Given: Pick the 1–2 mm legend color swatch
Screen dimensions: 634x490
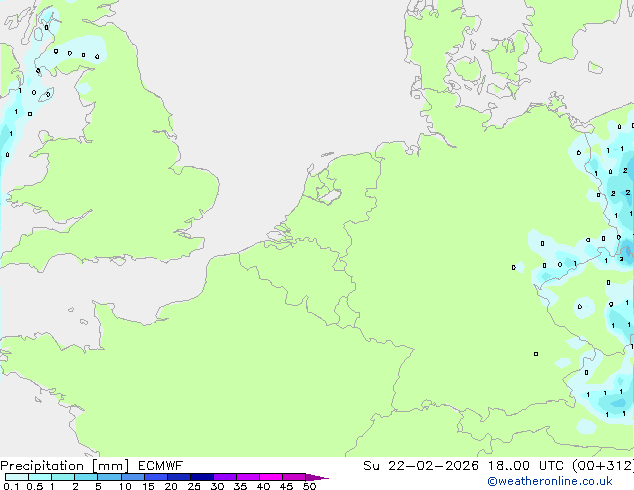Looking at the screenshot, I should [63, 477].
